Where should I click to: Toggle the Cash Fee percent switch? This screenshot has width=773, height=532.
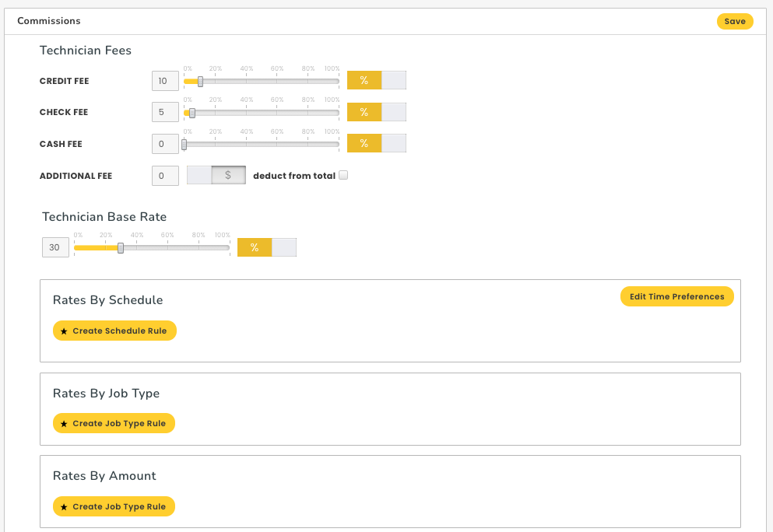pyautogui.click(x=376, y=144)
